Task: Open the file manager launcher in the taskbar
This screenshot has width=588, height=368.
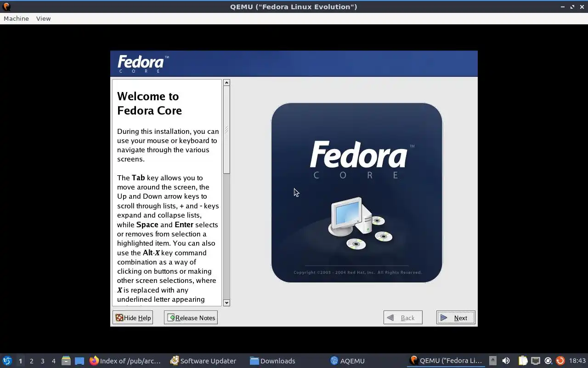Action: (66, 361)
